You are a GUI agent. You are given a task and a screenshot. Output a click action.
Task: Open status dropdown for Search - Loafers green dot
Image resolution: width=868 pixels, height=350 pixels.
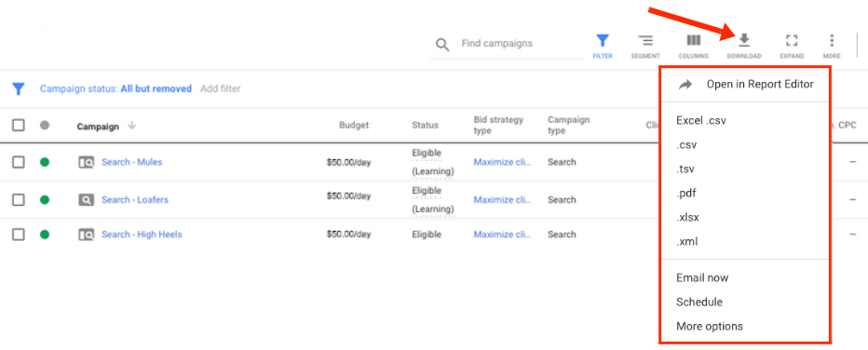coord(45,199)
